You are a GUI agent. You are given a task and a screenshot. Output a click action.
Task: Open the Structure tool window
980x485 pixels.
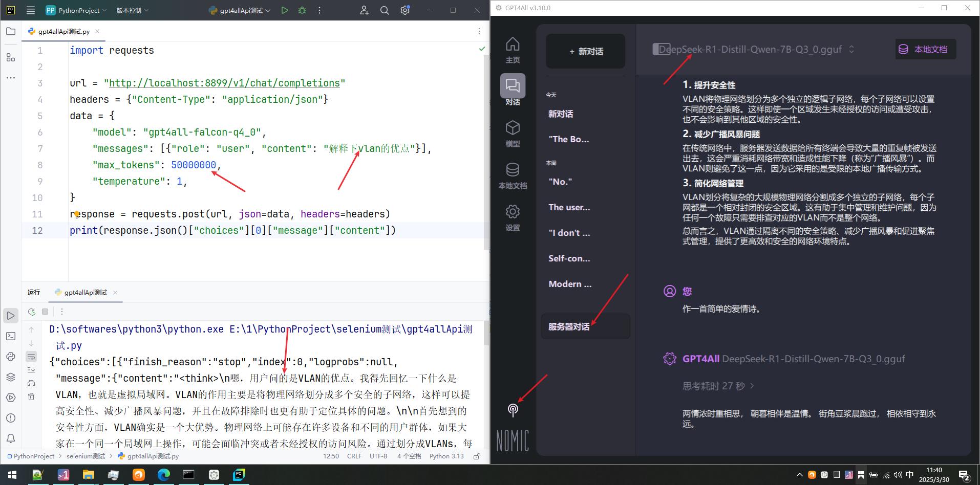point(11,57)
